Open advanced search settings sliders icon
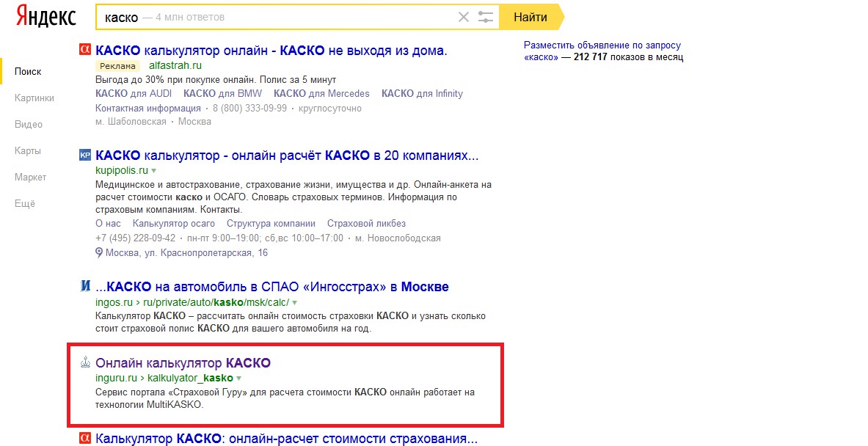The width and height of the screenshot is (868, 446). click(x=486, y=17)
